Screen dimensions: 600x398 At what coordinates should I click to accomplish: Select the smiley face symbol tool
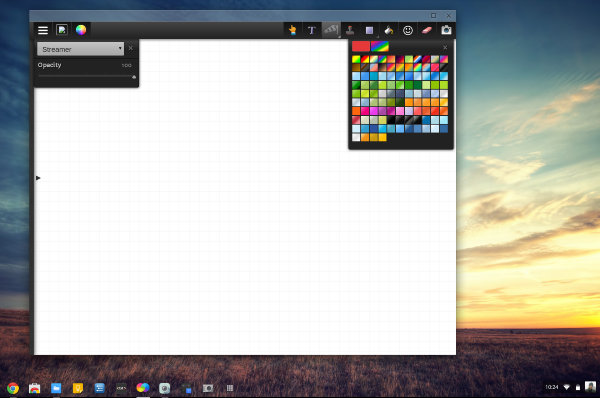[x=408, y=30]
